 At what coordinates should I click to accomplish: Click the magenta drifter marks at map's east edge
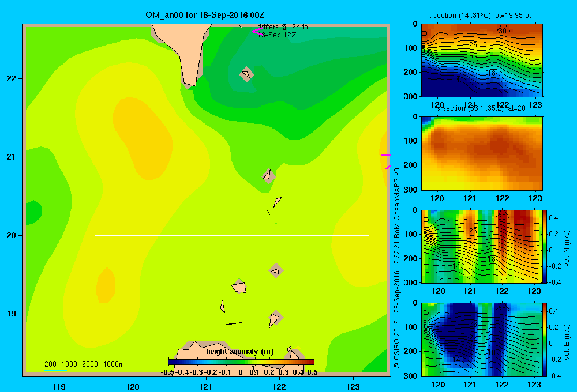point(386,161)
